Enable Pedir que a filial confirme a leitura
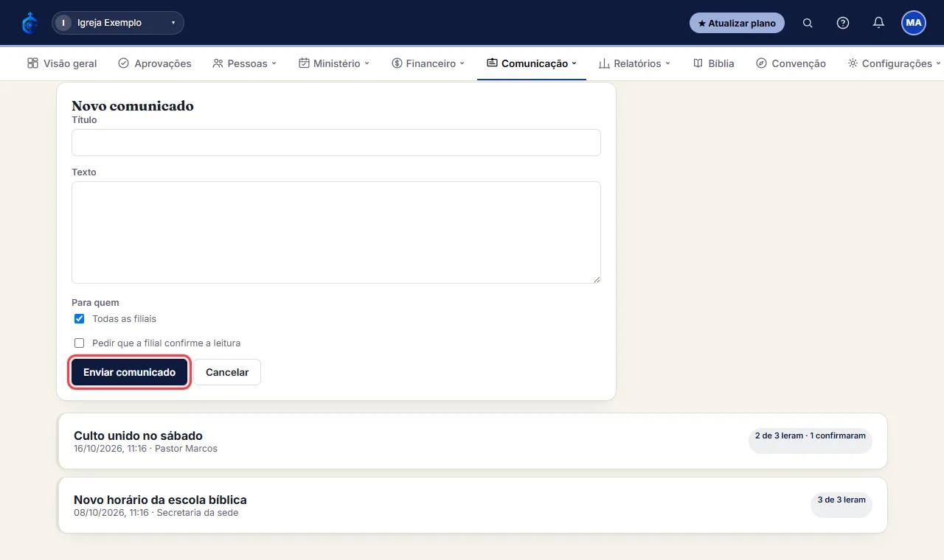 coord(80,343)
